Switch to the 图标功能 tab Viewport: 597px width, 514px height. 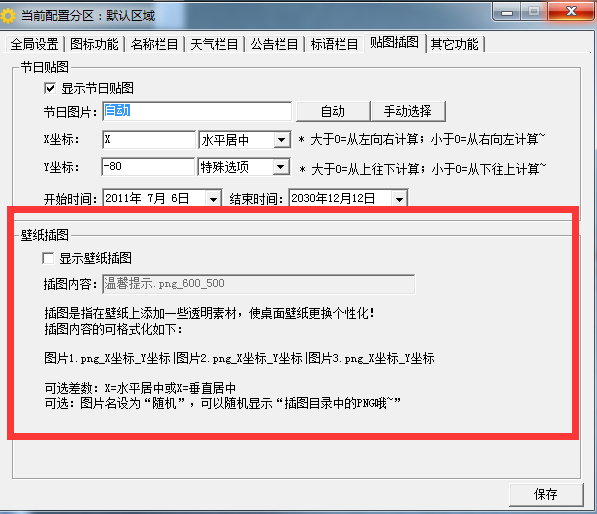click(94, 44)
